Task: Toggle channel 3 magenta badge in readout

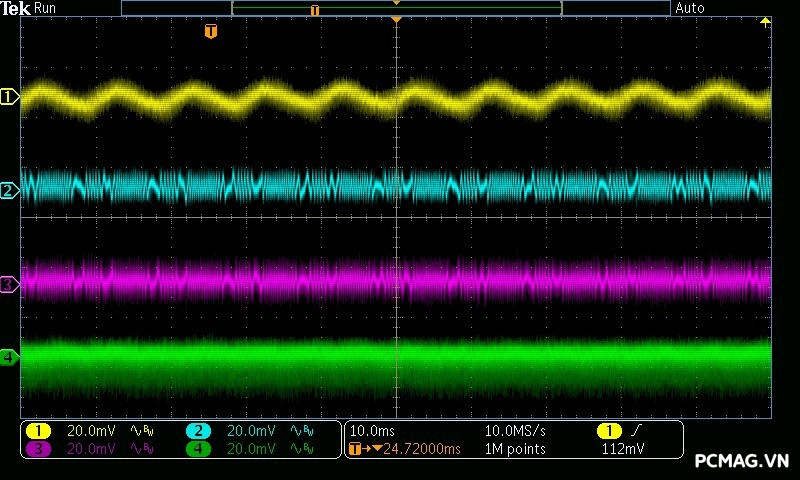Action: [38, 449]
